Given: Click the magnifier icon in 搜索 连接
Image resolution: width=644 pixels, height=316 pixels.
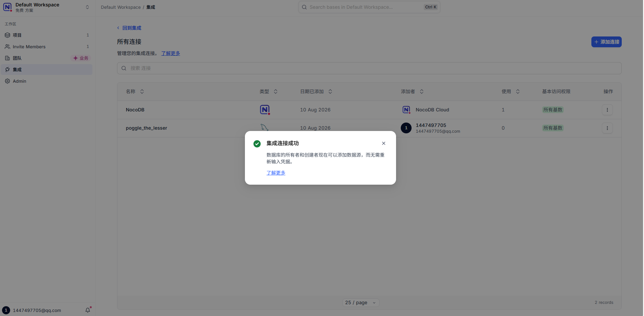Looking at the screenshot, I should click(x=124, y=68).
